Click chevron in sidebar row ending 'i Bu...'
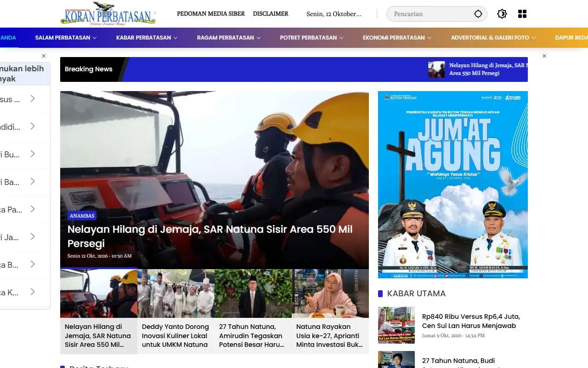The image size is (588, 368). pyautogui.click(x=33, y=154)
